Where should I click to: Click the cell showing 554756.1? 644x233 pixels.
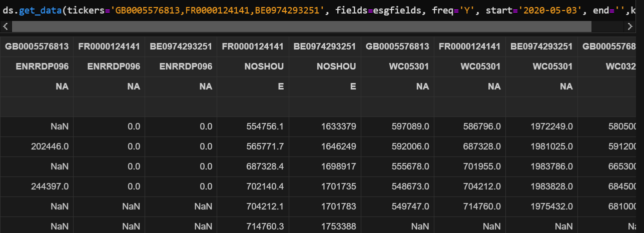pyautogui.click(x=253, y=126)
